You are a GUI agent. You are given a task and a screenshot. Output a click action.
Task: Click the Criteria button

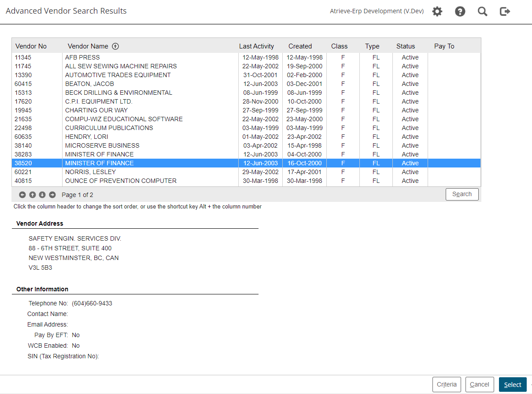point(447,384)
